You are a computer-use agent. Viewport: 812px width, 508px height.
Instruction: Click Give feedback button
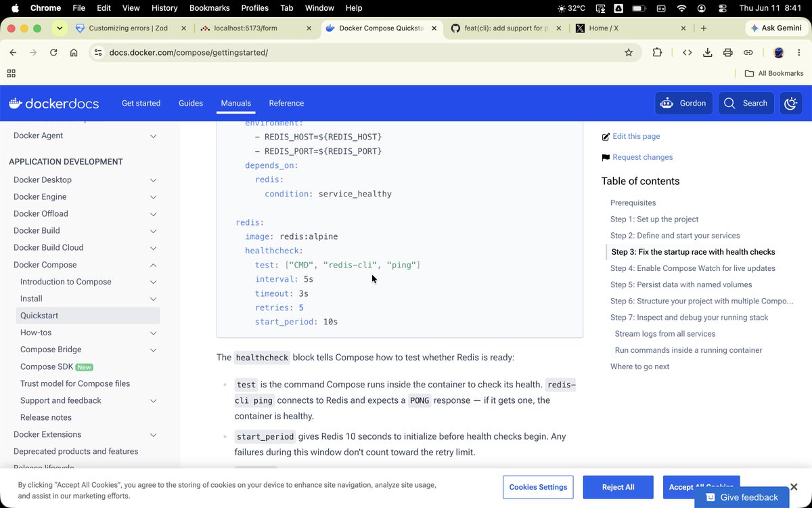(x=742, y=497)
